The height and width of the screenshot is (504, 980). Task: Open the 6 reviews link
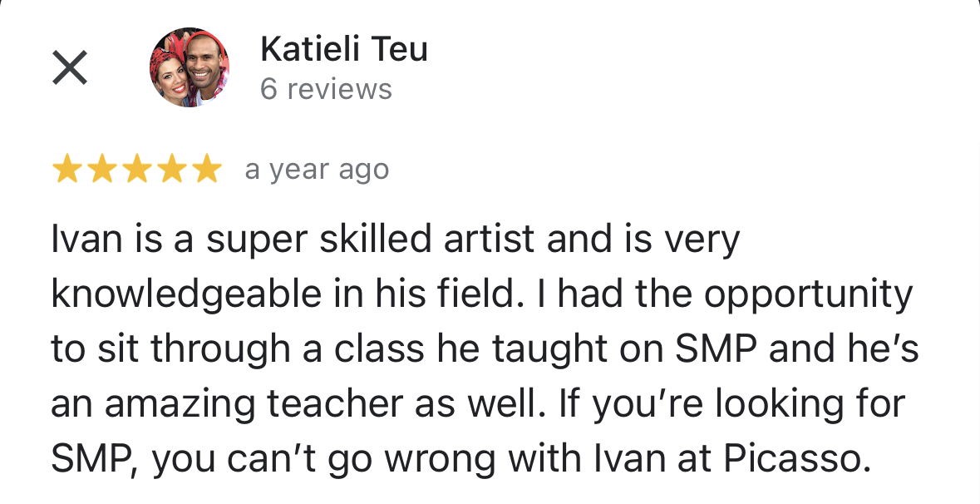point(326,89)
